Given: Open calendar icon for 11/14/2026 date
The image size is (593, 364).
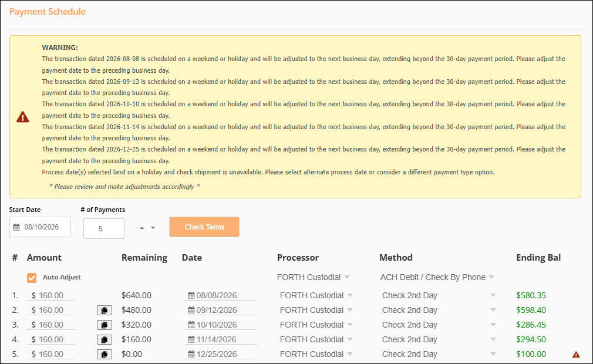Looking at the screenshot, I should tap(191, 339).
